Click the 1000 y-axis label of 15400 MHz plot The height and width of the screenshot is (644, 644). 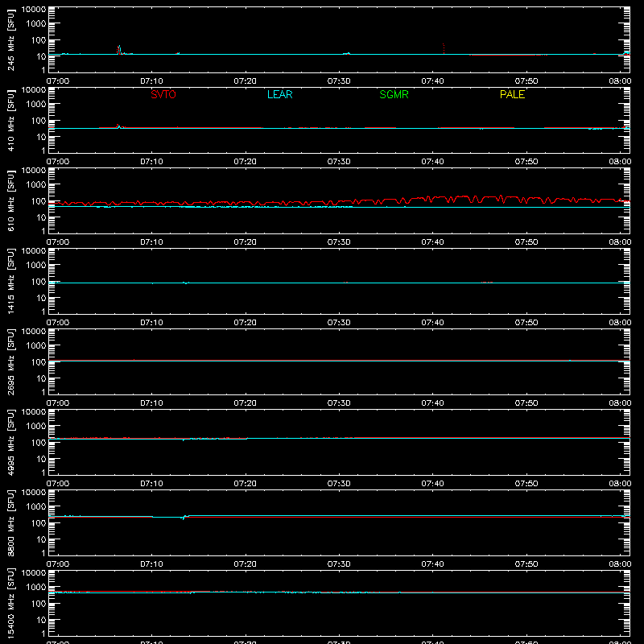[x=36, y=588]
